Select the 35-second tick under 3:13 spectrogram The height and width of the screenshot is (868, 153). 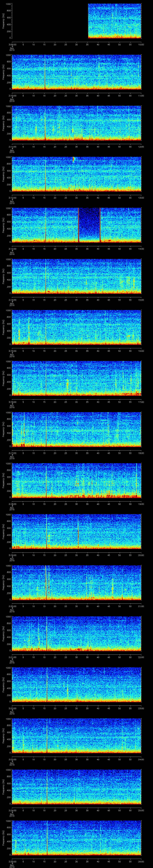click(87, 249)
